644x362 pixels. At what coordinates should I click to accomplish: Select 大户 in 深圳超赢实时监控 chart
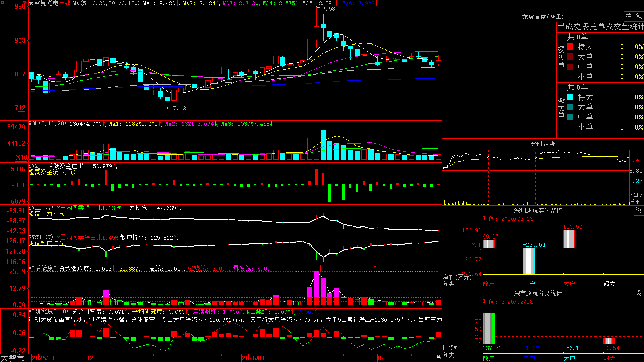[x=569, y=284]
